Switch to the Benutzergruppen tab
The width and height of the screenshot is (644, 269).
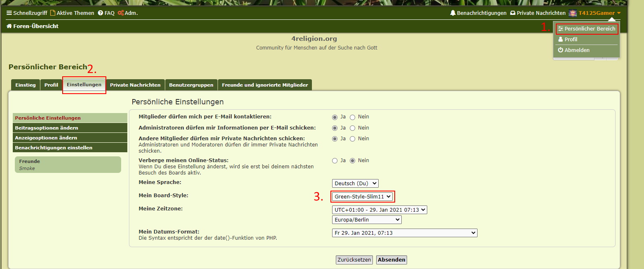pos(191,85)
